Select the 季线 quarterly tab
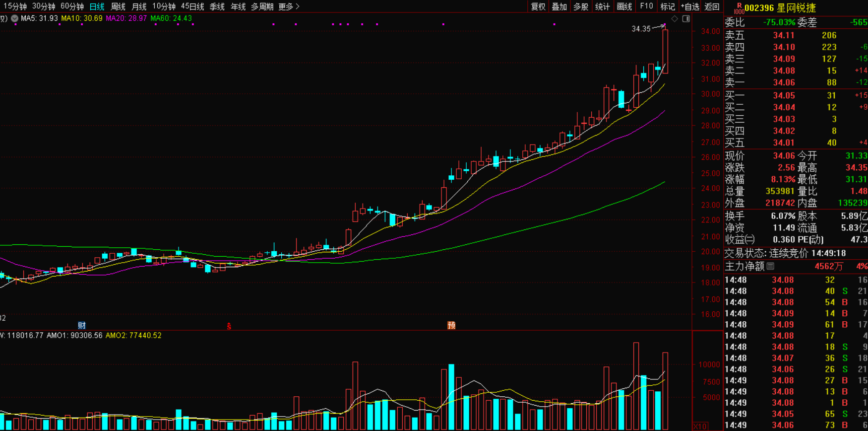This screenshot has width=868, height=431. [217, 6]
